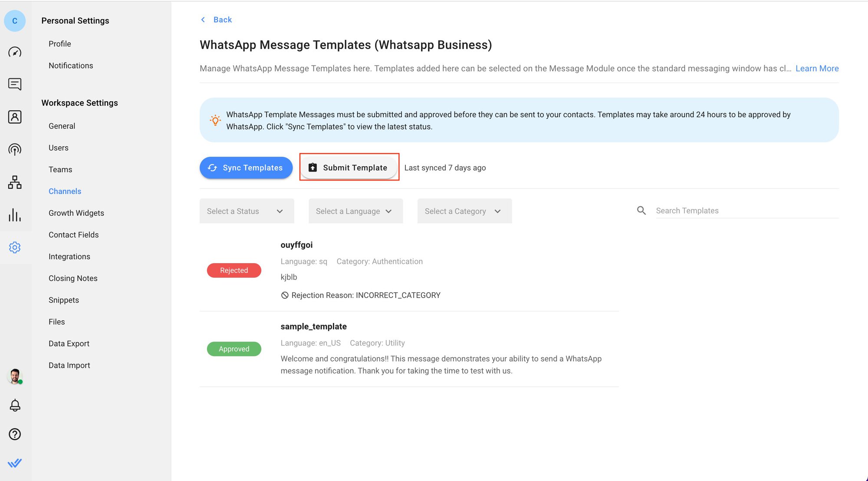Screen dimensions: 868x481
Task: Select Channels in workspace settings
Action: pos(65,191)
